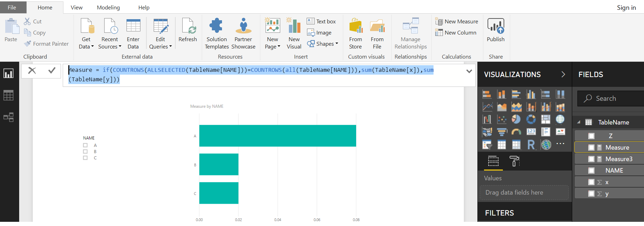
Task: Select the Clustered bar chart visual
Action: 516,94
